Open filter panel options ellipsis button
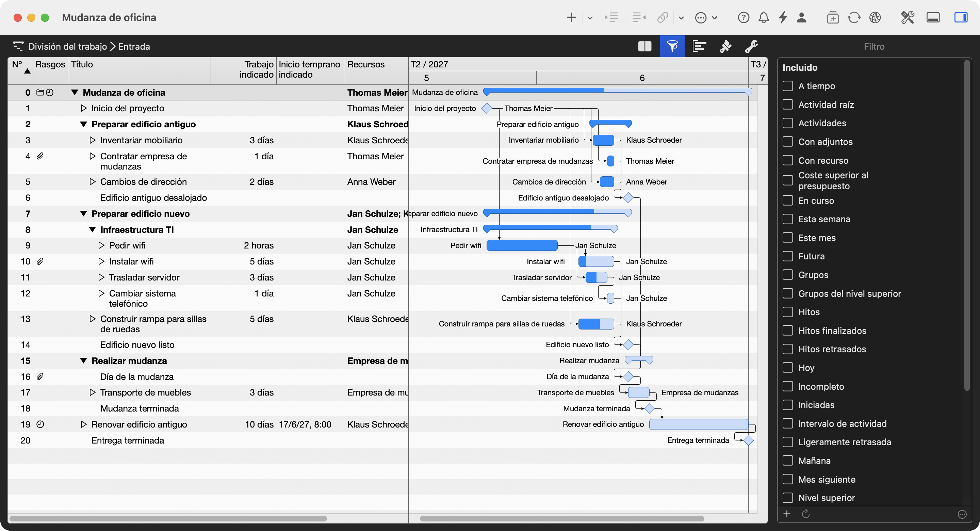Screen dimensions: 980x531 tap(962, 514)
